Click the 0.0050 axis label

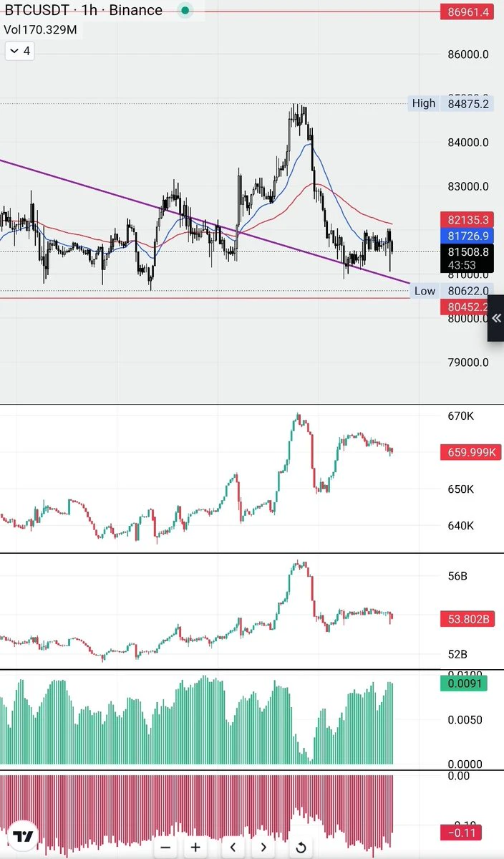(465, 720)
